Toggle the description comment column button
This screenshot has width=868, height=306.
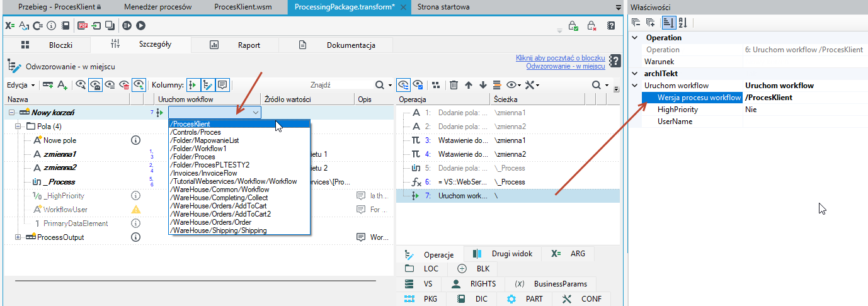click(222, 84)
